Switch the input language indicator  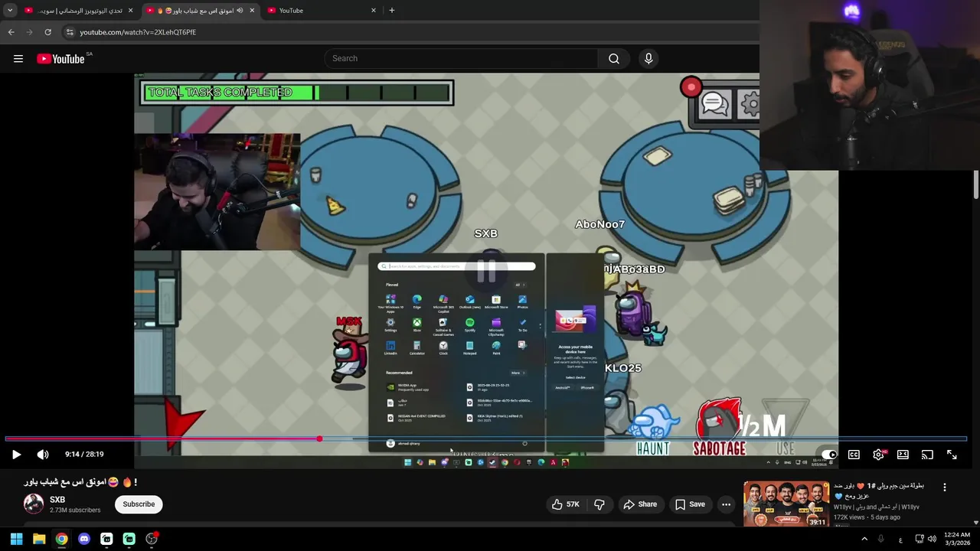tap(900, 539)
